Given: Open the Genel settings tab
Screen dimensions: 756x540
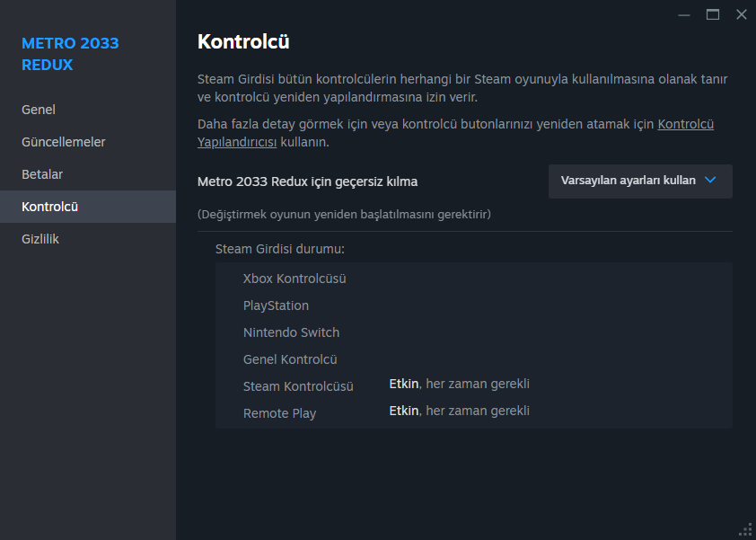Looking at the screenshot, I should [39, 110].
